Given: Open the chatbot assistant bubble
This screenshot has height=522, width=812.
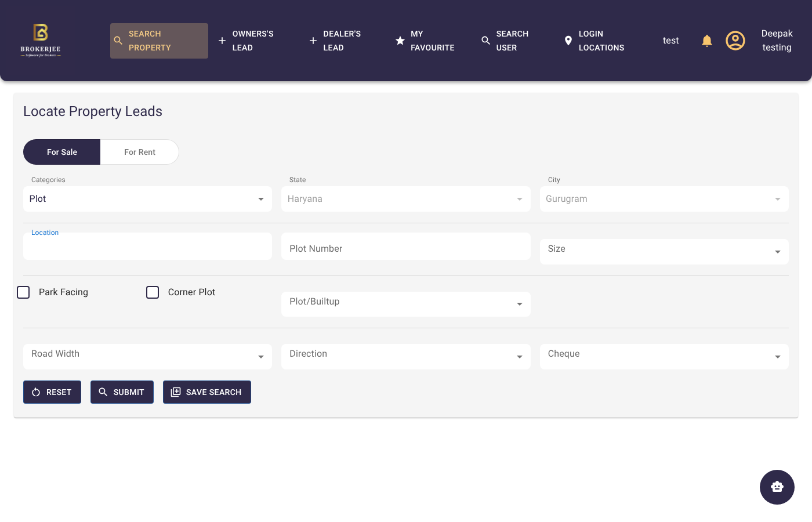Looking at the screenshot, I should tap(777, 487).
